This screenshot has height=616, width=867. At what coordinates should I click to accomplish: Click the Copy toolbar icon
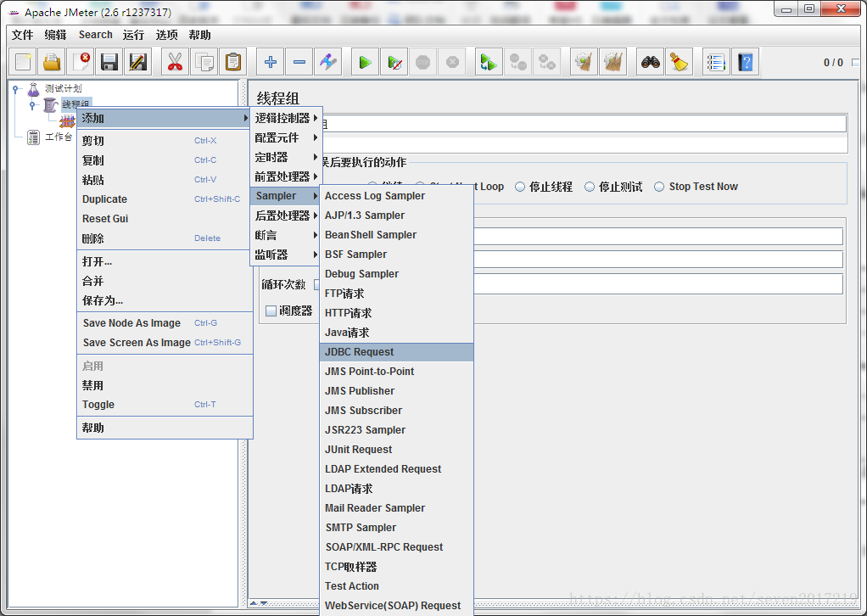click(204, 62)
